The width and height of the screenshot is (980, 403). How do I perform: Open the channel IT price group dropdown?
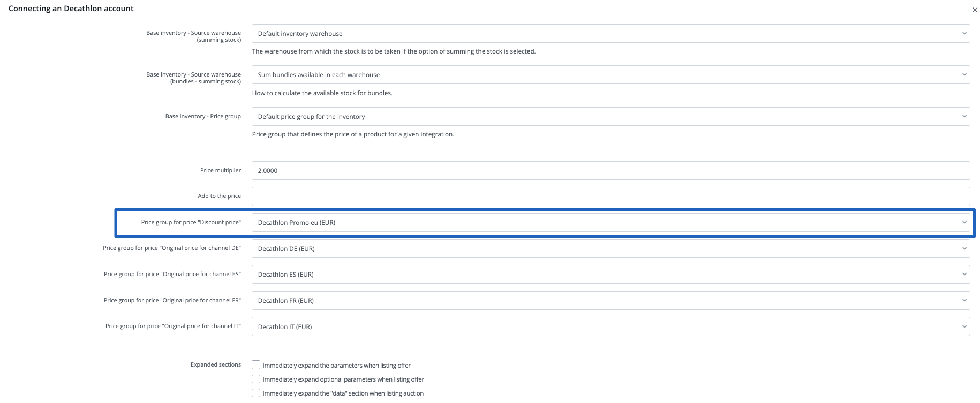click(x=610, y=327)
